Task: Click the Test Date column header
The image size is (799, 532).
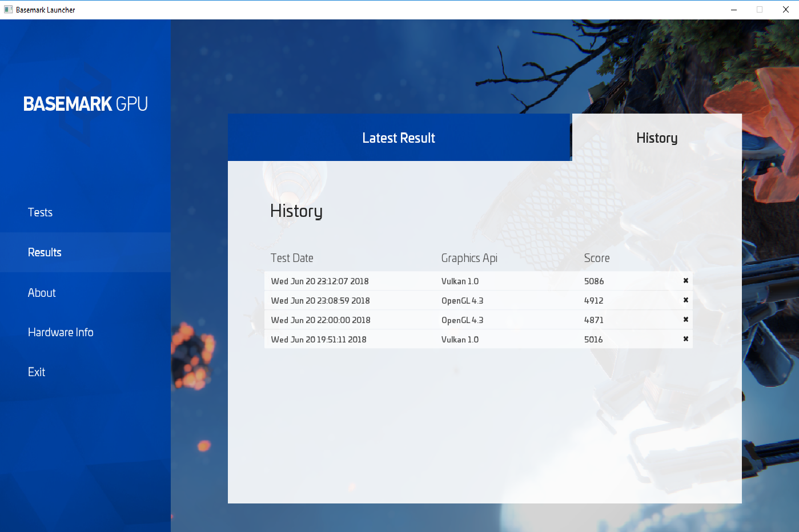Action: (292, 258)
